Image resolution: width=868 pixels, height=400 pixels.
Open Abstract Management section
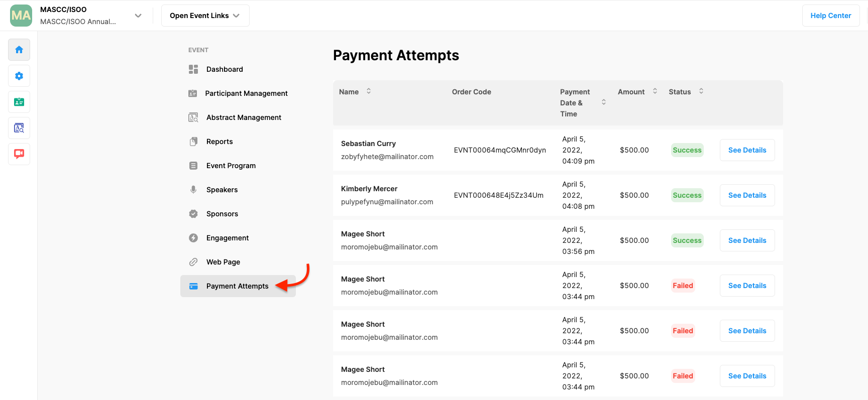[x=243, y=117]
